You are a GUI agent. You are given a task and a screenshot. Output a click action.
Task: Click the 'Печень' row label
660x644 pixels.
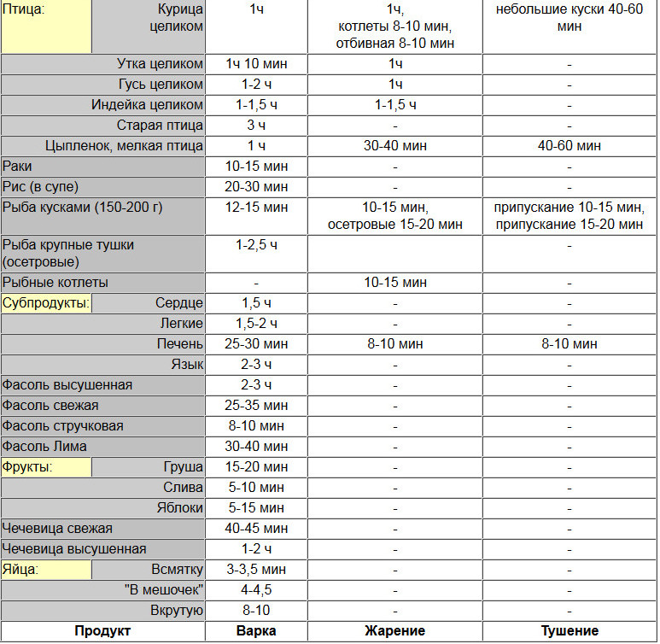102,344
